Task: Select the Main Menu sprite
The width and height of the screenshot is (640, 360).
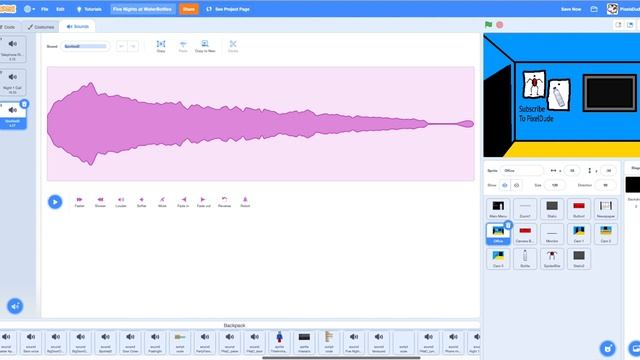Action: pos(498,209)
